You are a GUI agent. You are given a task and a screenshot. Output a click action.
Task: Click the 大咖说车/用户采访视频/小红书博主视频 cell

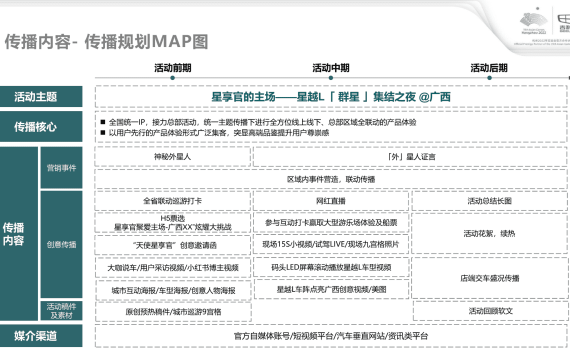pyautogui.click(x=173, y=268)
